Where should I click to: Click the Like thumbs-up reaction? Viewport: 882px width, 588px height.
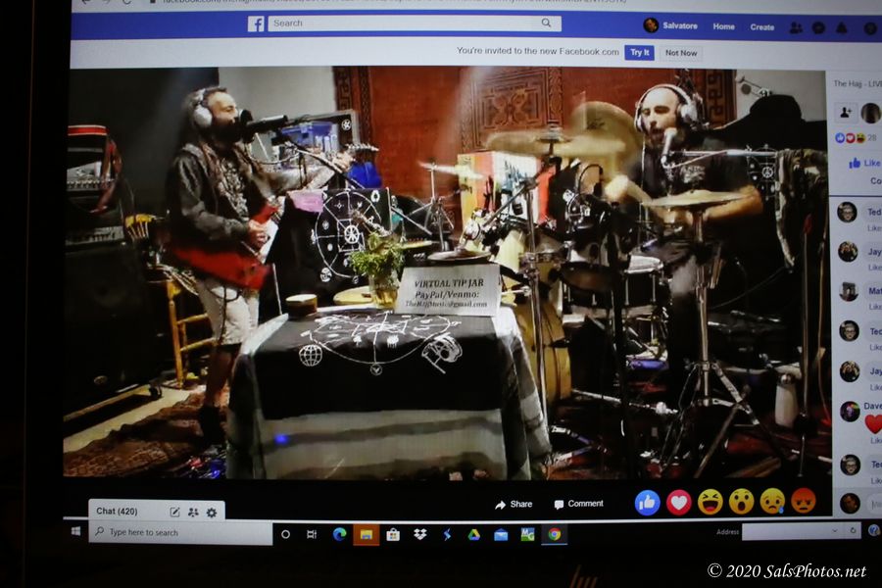pyautogui.click(x=647, y=502)
